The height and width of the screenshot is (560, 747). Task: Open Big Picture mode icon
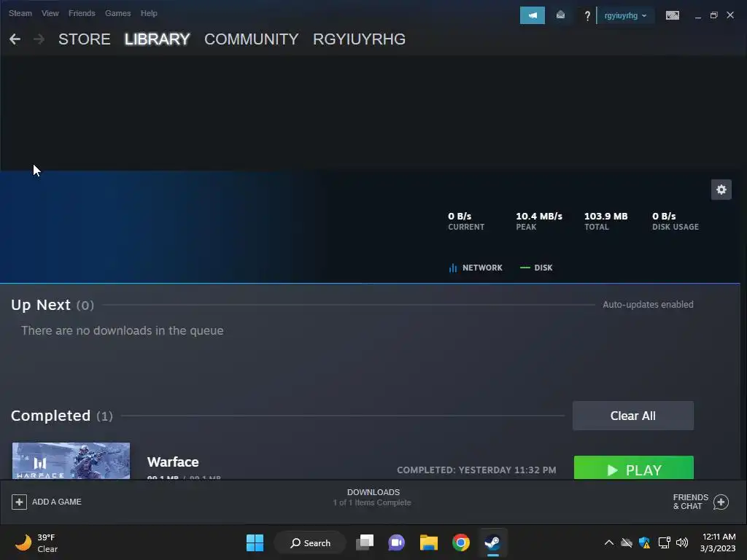tap(672, 16)
